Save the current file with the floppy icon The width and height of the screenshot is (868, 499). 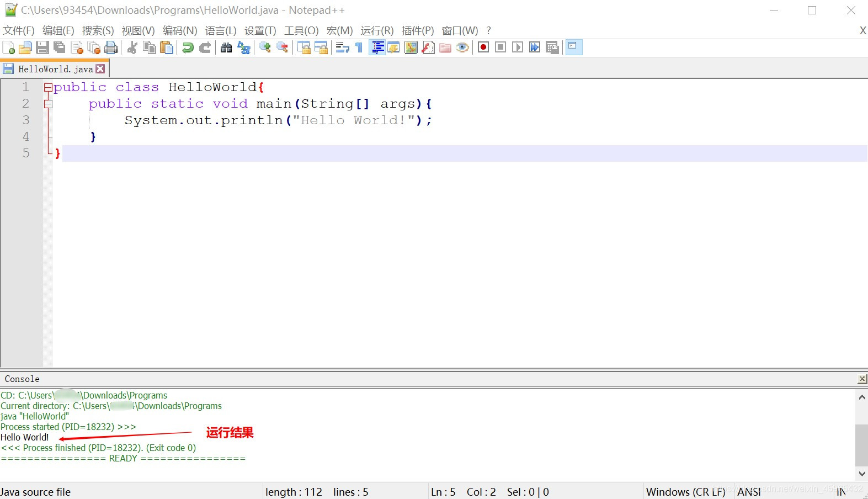[x=42, y=47]
